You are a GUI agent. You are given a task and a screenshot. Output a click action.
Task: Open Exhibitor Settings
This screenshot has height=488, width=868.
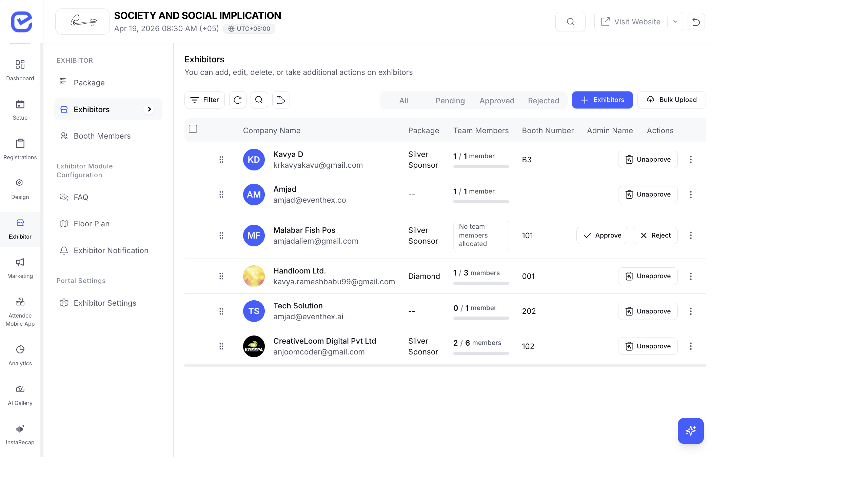tap(108, 303)
